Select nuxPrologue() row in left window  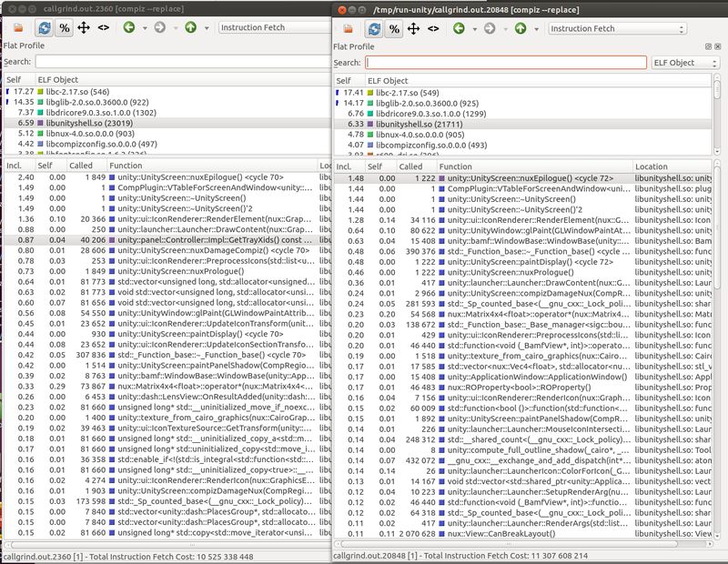tap(167, 271)
